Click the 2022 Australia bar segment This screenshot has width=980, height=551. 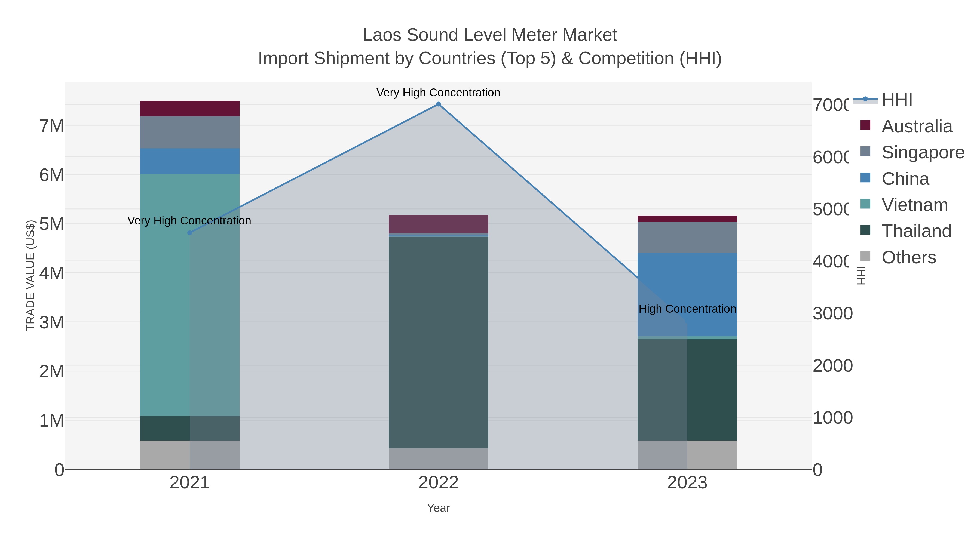pos(438,224)
